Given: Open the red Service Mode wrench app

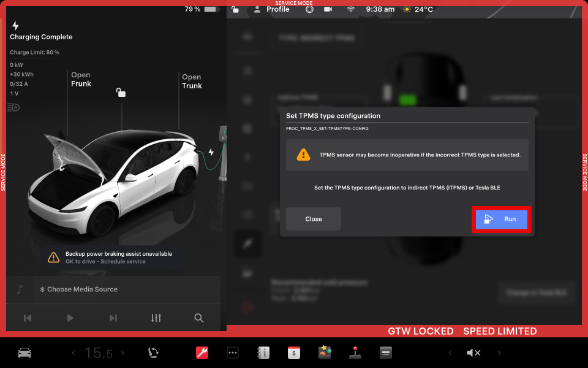Looking at the screenshot, I should [x=202, y=353].
